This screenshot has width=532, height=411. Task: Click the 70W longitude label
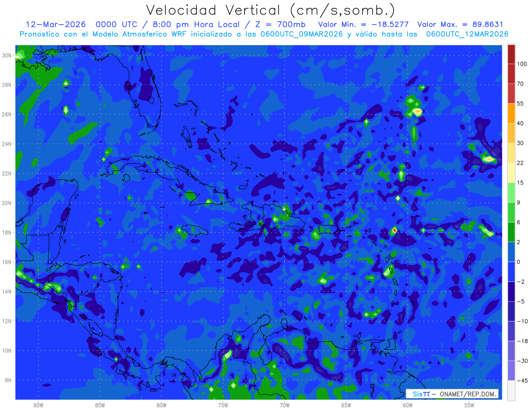click(x=285, y=405)
